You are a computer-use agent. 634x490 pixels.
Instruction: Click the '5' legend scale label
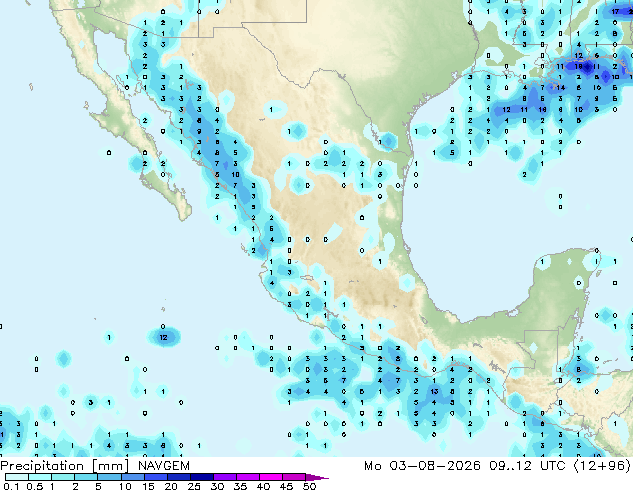(98, 486)
